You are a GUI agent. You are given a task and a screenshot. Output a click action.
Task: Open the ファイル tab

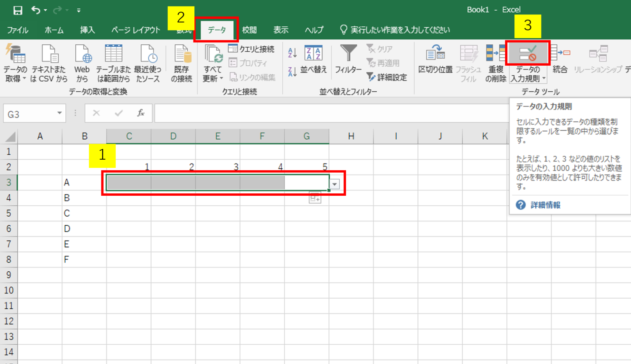tap(17, 30)
